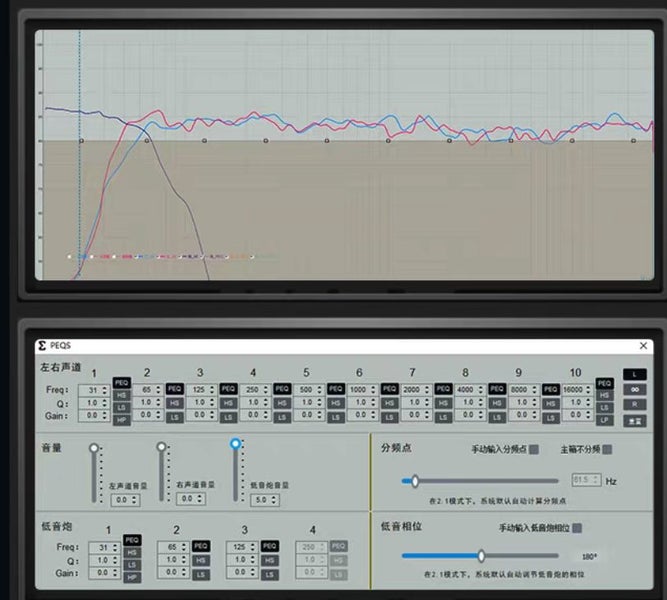Select LP filter on left/right band 10
Viewport: 667px width, 600px height.
(x=603, y=421)
